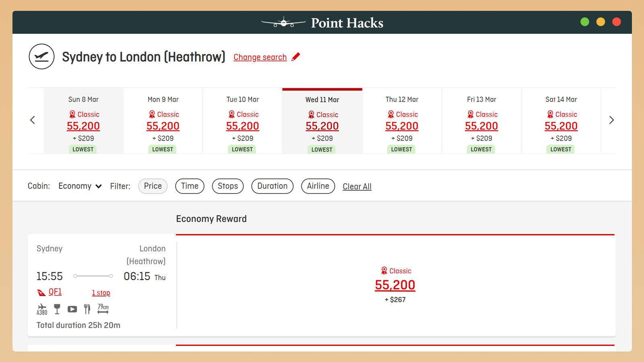Toggle the Time filter chip
Screen dimensions: 644x362
tap(190, 186)
